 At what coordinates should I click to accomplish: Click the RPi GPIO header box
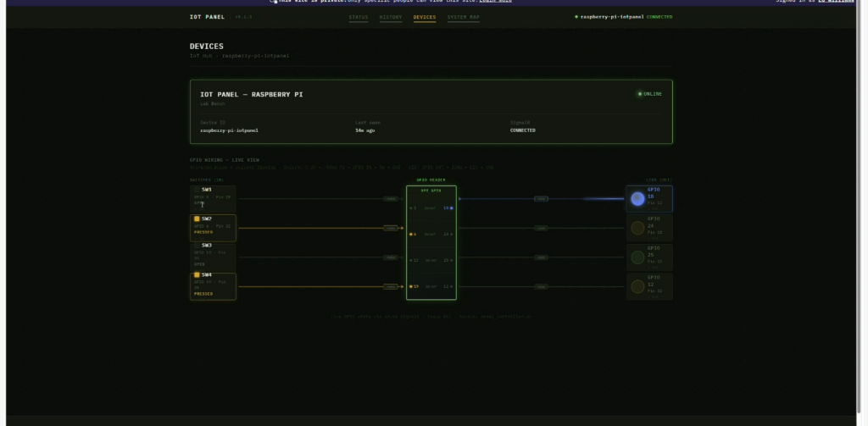click(431, 243)
